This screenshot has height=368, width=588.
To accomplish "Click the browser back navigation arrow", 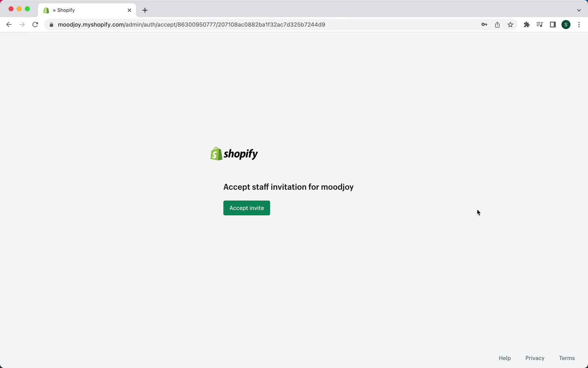I will (x=9, y=25).
